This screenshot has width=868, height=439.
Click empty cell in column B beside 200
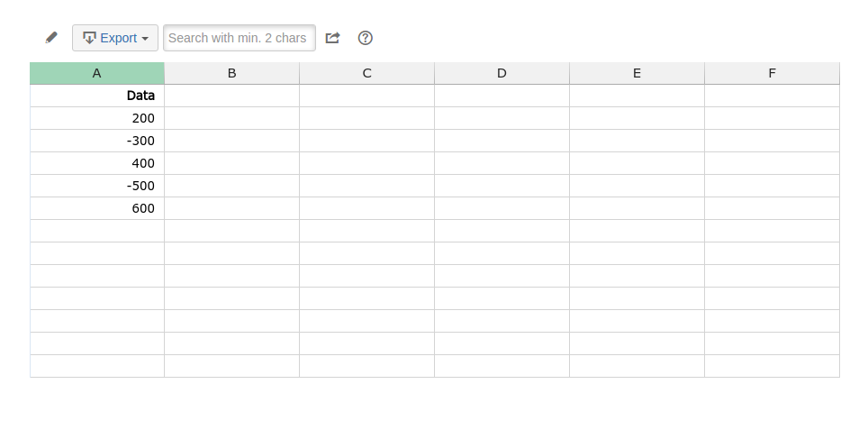(232, 118)
